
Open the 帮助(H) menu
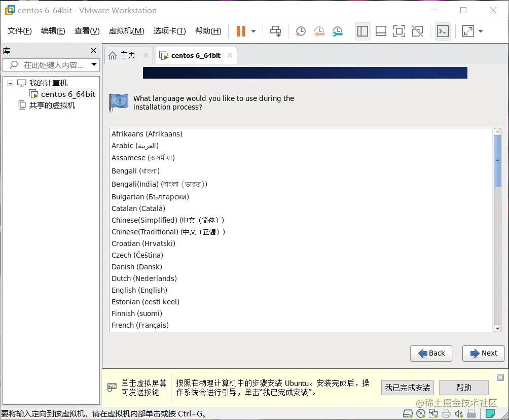(x=208, y=31)
